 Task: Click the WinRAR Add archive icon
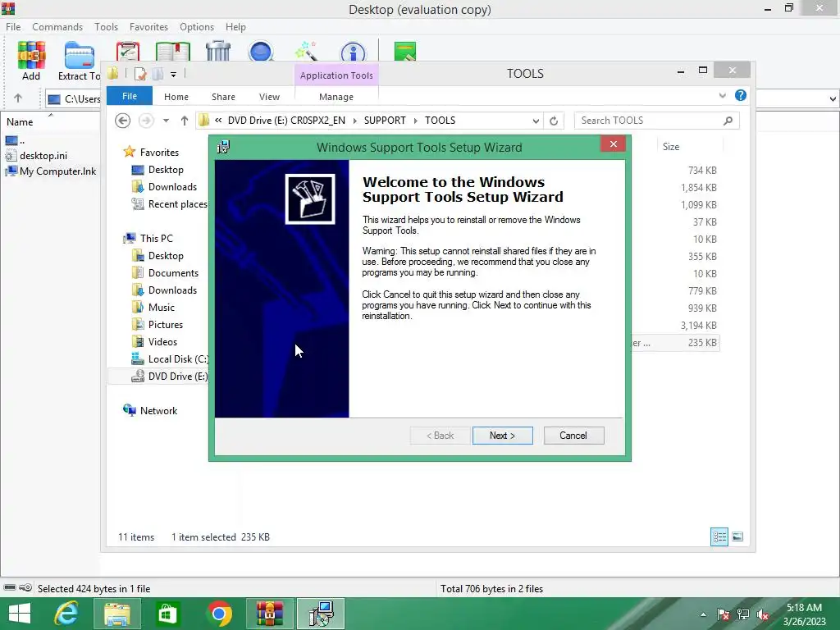point(31,56)
